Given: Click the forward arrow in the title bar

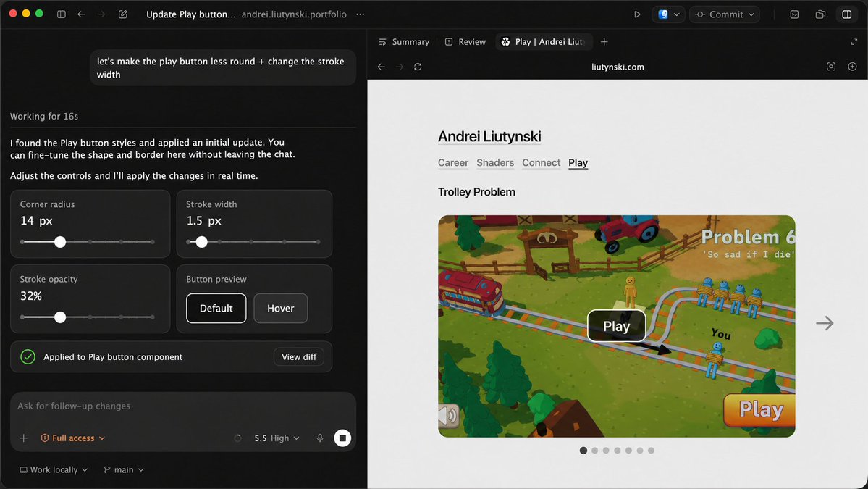Looking at the screenshot, I should point(101,14).
